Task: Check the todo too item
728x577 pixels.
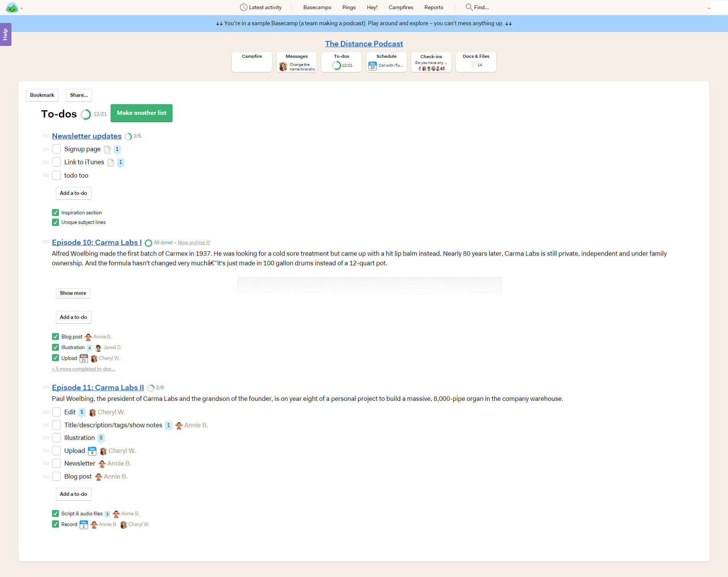Action: click(x=56, y=175)
